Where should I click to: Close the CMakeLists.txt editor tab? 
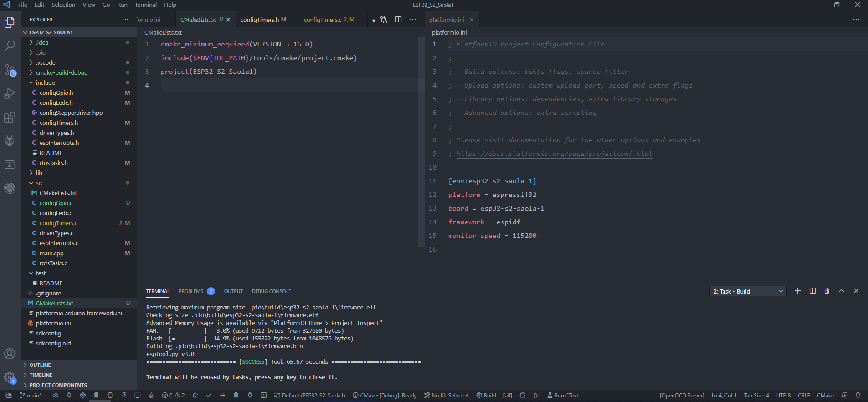228,20
